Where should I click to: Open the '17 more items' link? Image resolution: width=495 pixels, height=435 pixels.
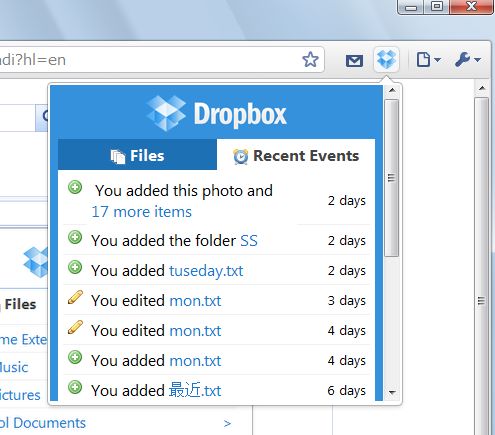click(x=142, y=212)
